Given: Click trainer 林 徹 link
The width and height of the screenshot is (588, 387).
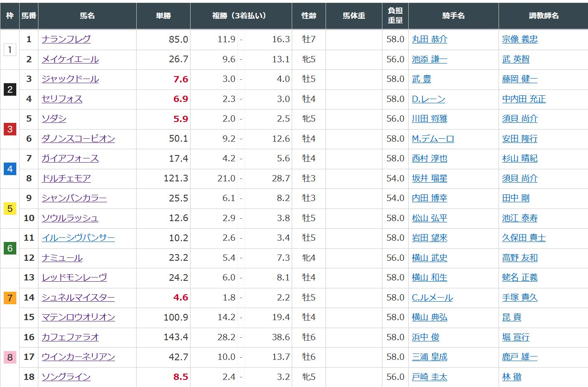Looking at the screenshot, I should pyautogui.click(x=512, y=377).
